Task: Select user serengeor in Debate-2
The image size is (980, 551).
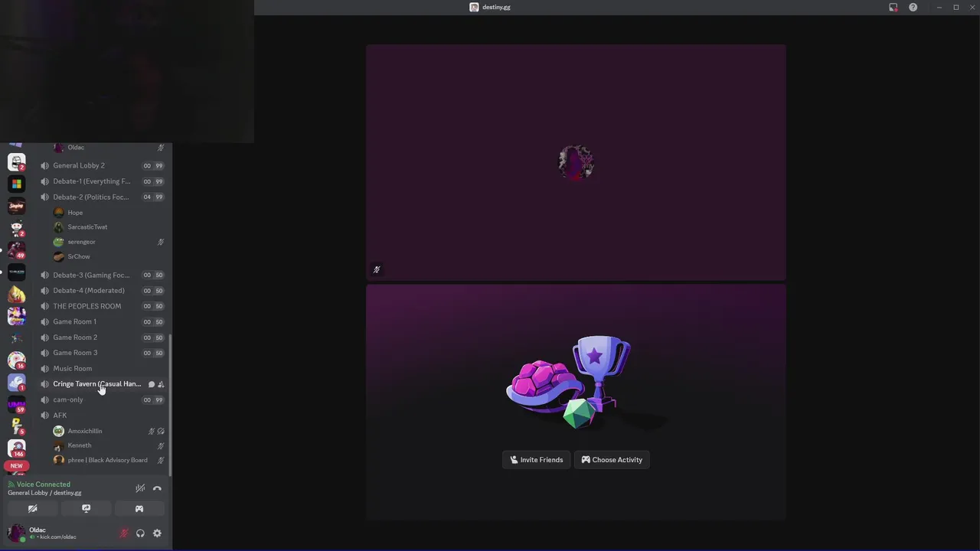Action: (x=109, y=242)
